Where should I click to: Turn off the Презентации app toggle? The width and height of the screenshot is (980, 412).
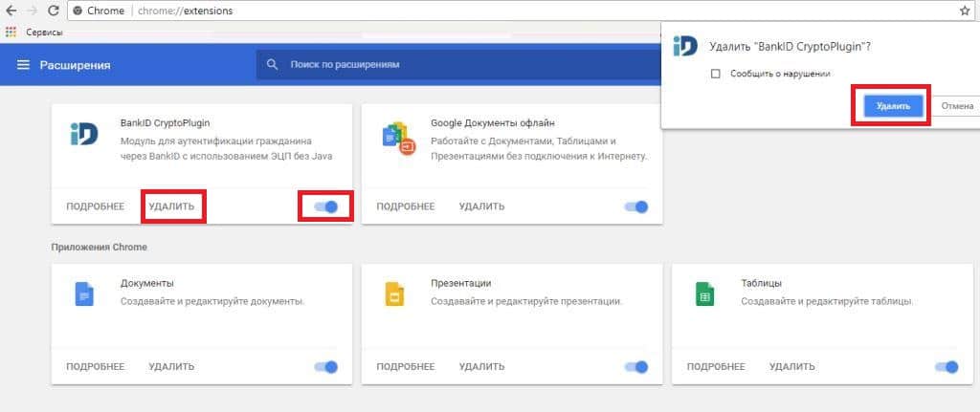(x=636, y=367)
